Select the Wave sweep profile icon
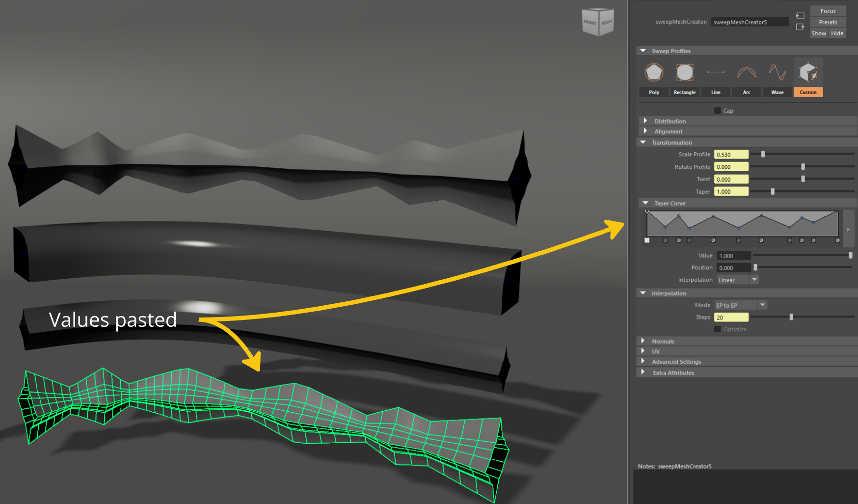858x504 pixels. click(777, 73)
